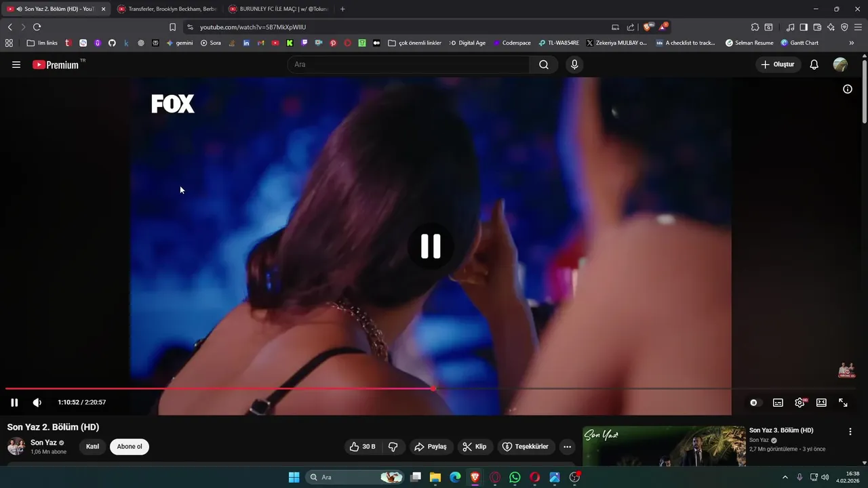Go back in browser history
The height and width of the screenshot is (488, 868).
[x=9, y=27]
